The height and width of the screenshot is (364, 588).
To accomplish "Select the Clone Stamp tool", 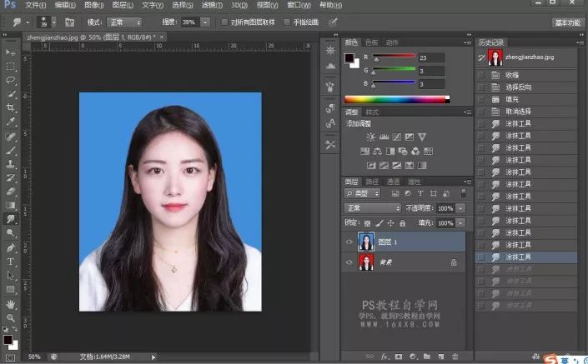I will point(11,163).
